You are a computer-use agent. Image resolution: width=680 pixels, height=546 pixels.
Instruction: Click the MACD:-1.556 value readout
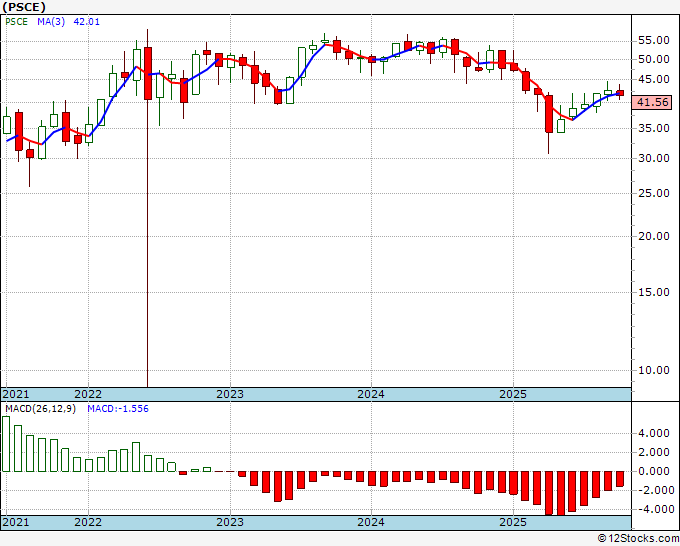[x=118, y=409]
